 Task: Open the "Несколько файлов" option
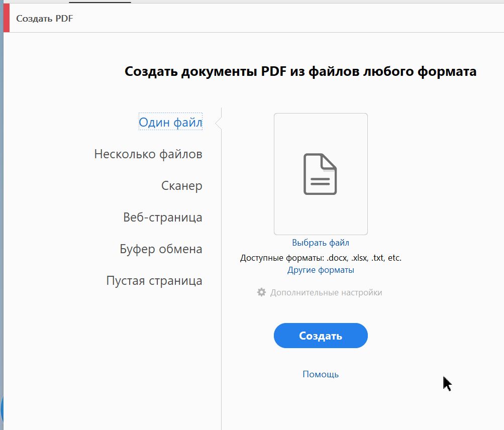coord(148,154)
